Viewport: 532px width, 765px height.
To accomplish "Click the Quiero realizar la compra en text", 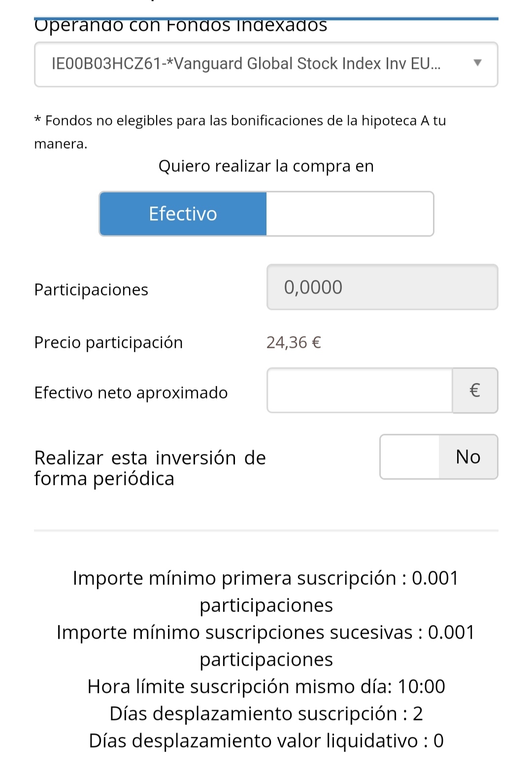I will pyautogui.click(x=266, y=166).
